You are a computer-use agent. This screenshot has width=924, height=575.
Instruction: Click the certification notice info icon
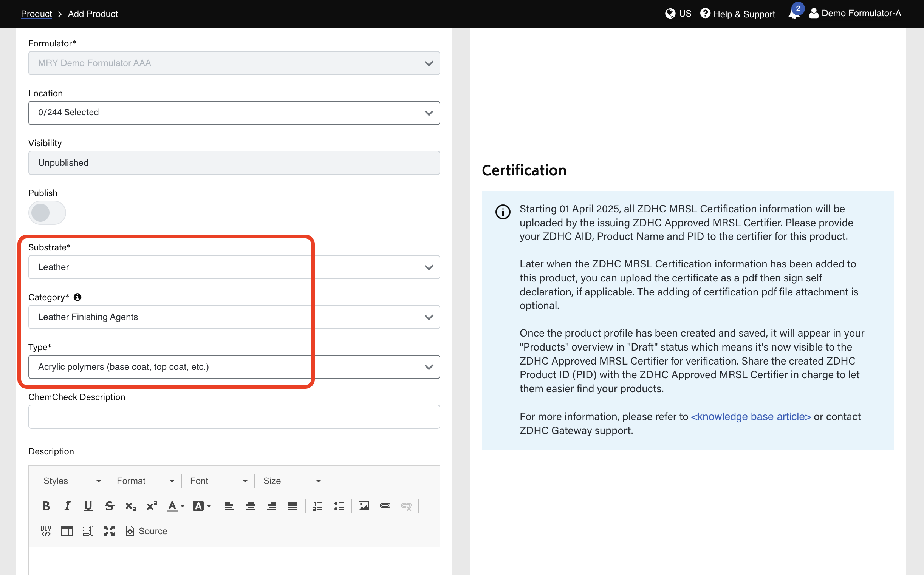(503, 212)
